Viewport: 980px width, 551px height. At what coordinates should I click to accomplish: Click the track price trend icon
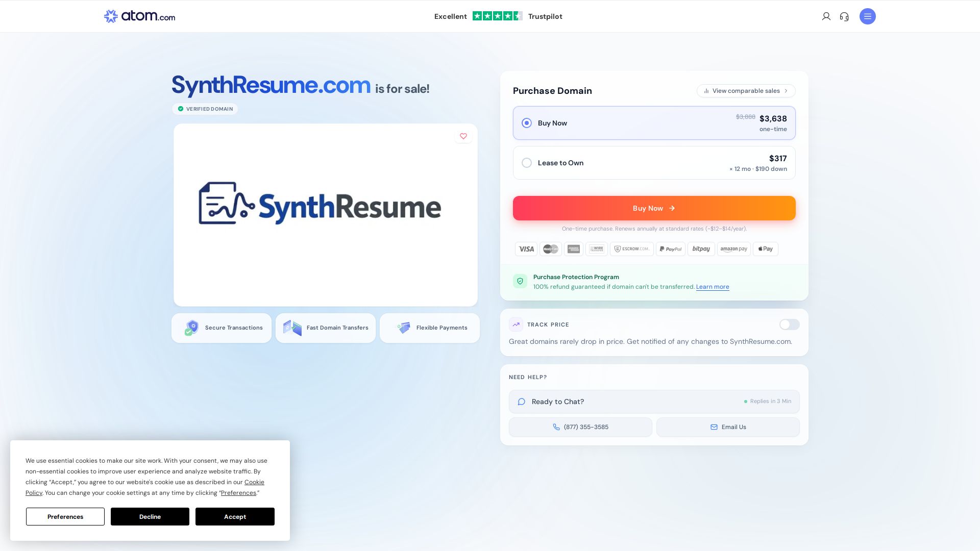[516, 324]
